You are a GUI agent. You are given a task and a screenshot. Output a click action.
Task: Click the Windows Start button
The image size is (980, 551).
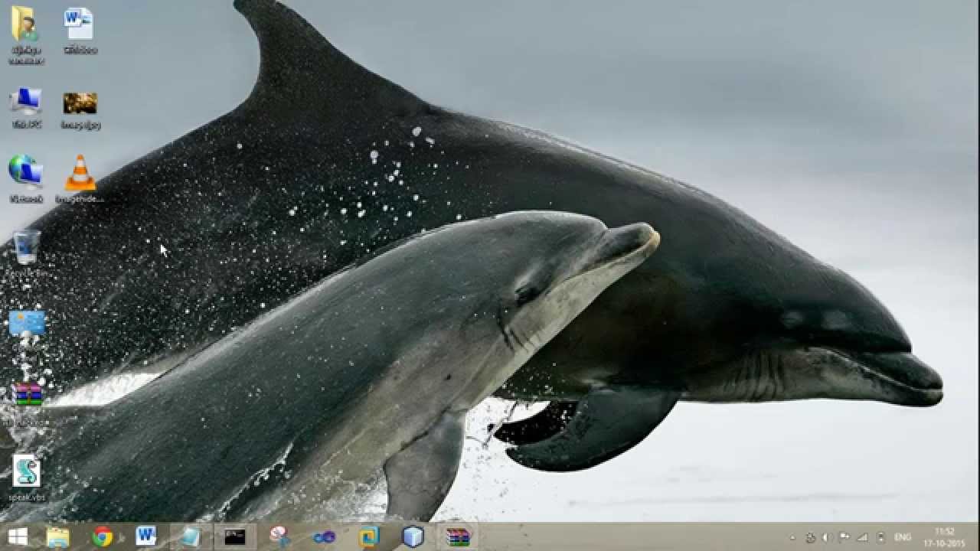[18, 536]
